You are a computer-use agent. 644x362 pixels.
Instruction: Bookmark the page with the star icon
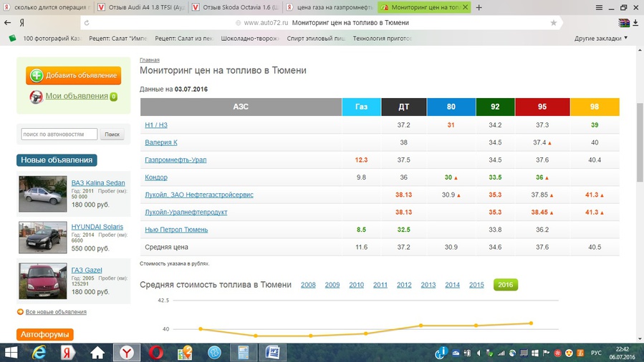point(554,23)
